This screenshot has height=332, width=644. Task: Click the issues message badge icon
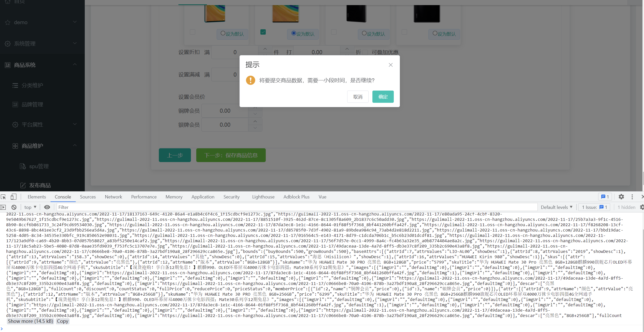pos(605,197)
